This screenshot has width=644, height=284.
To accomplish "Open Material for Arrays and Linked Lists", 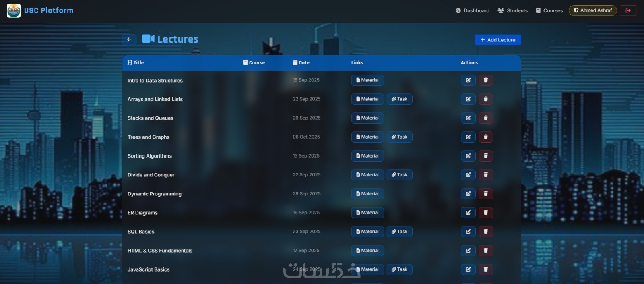I will pyautogui.click(x=367, y=99).
